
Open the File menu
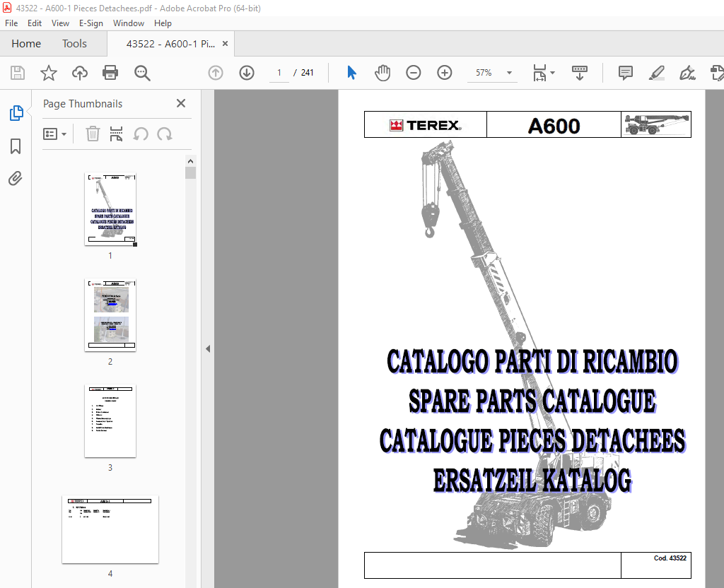coord(11,23)
